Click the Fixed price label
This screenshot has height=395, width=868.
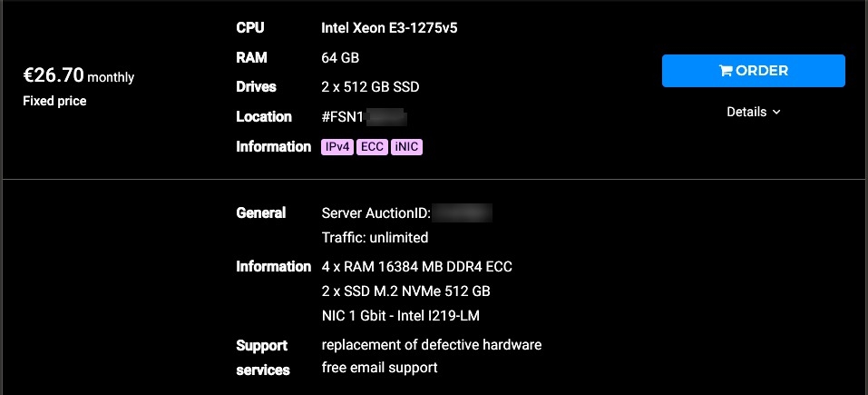(54, 102)
